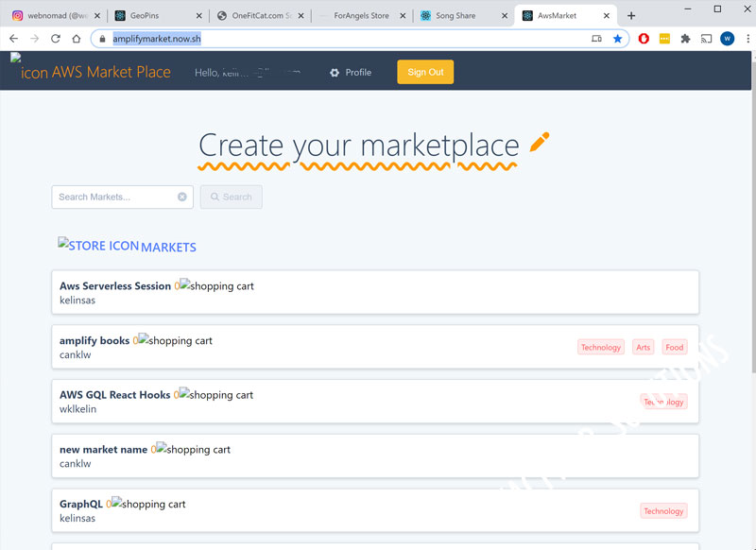Click the Search button
Image resolution: width=756 pixels, height=550 pixels.
pos(232,197)
